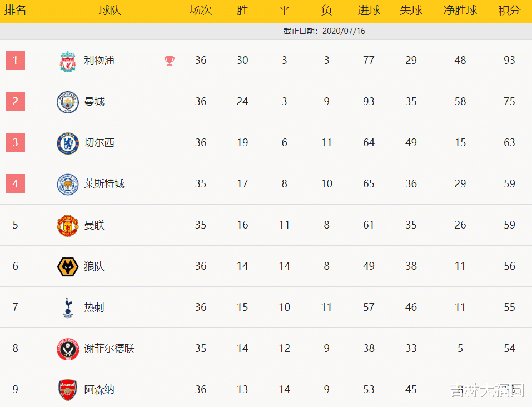Click the Manchester City club crest
Viewport: 532px width, 407px height.
pos(68,102)
